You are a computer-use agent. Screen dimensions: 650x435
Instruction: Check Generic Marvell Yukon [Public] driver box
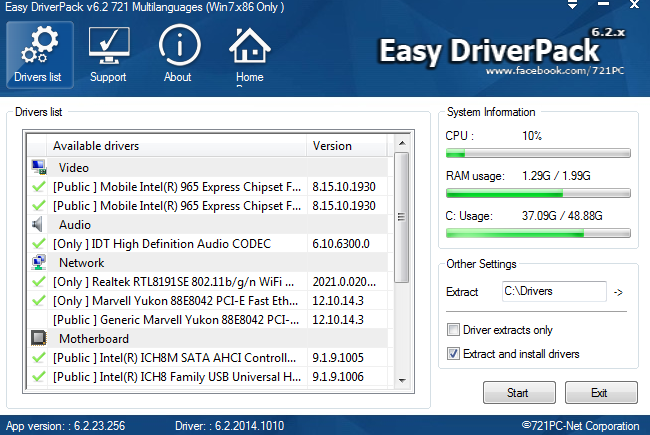point(39,319)
